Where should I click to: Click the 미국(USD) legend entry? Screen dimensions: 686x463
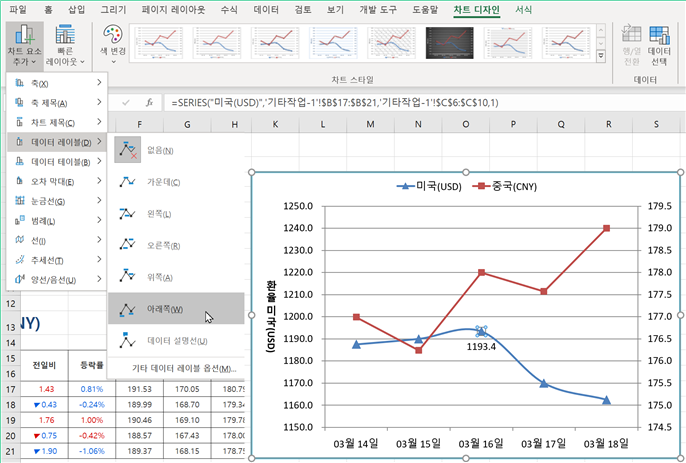(429, 186)
